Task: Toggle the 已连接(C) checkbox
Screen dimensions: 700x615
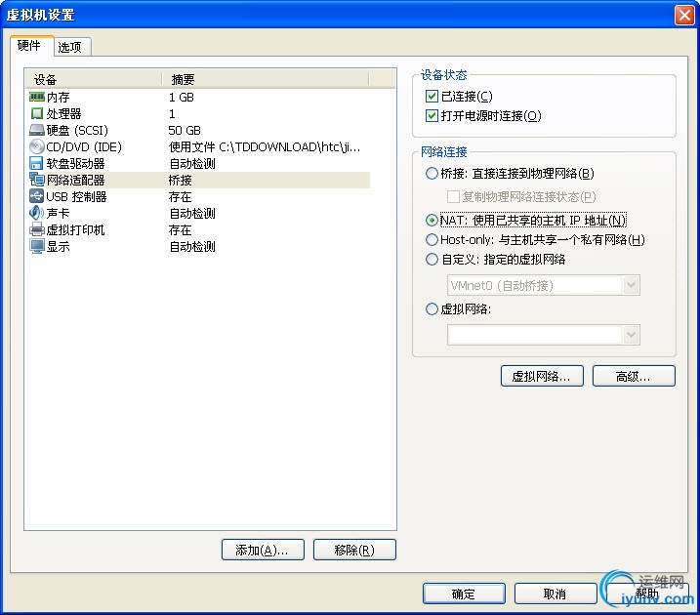Action: coord(432,96)
